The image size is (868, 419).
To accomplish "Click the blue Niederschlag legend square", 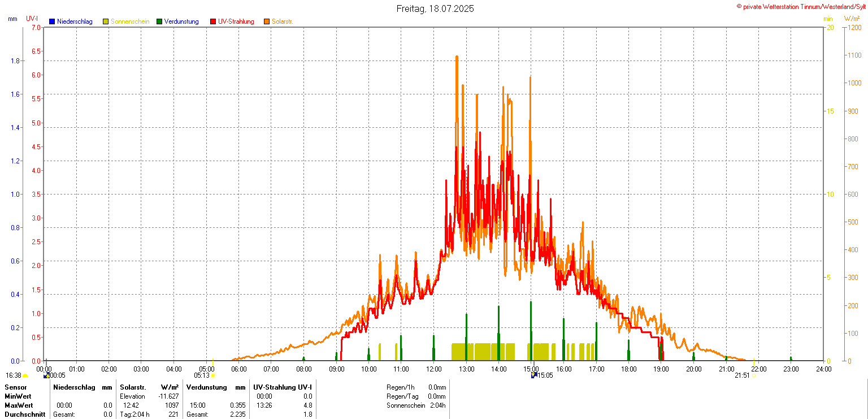I will coord(52,21).
